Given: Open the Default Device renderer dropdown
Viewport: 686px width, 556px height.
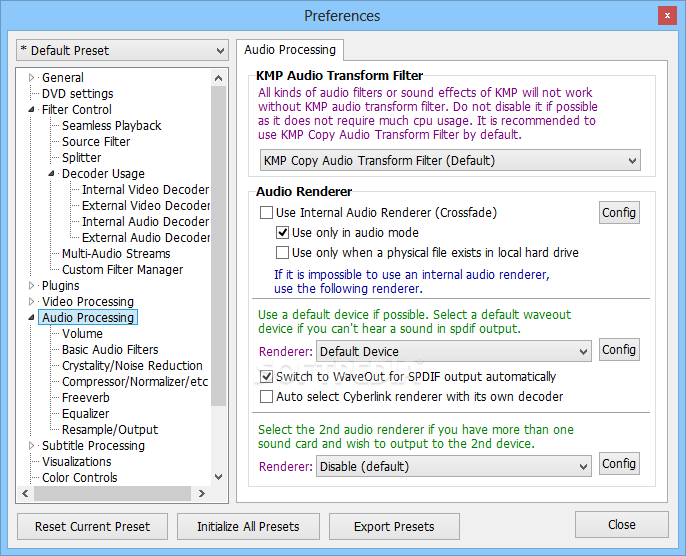Looking at the screenshot, I should pos(454,351).
